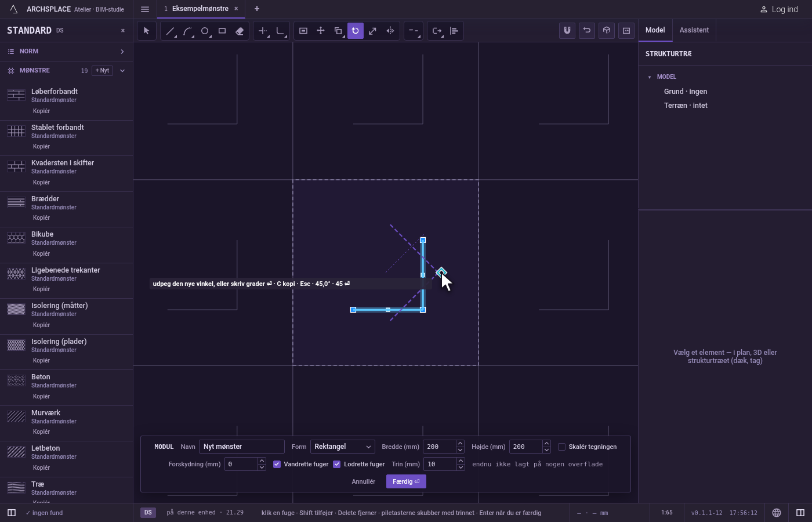Image resolution: width=812 pixels, height=522 pixels.
Task: Select the Rectangle drawing tool
Action: tap(222, 31)
